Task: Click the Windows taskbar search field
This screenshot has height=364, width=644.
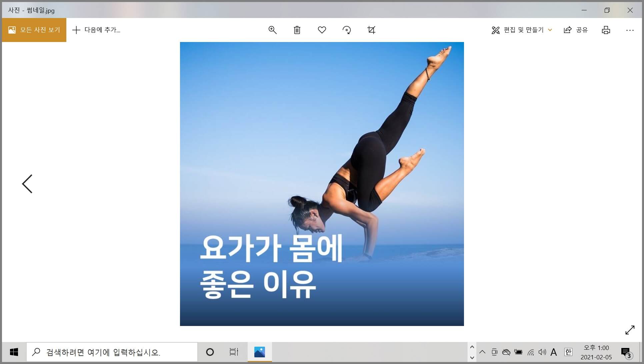Action: click(112, 352)
